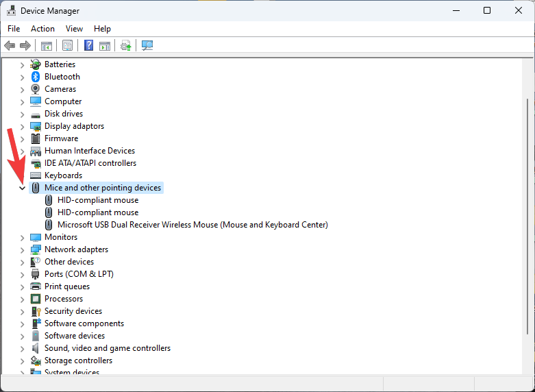535x392 pixels.
Task: Click the Monitors category icon
Action: (x=36, y=237)
